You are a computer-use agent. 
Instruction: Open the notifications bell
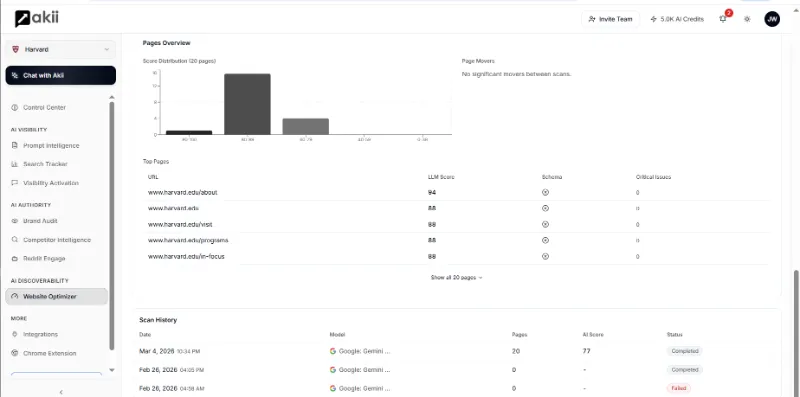point(722,19)
